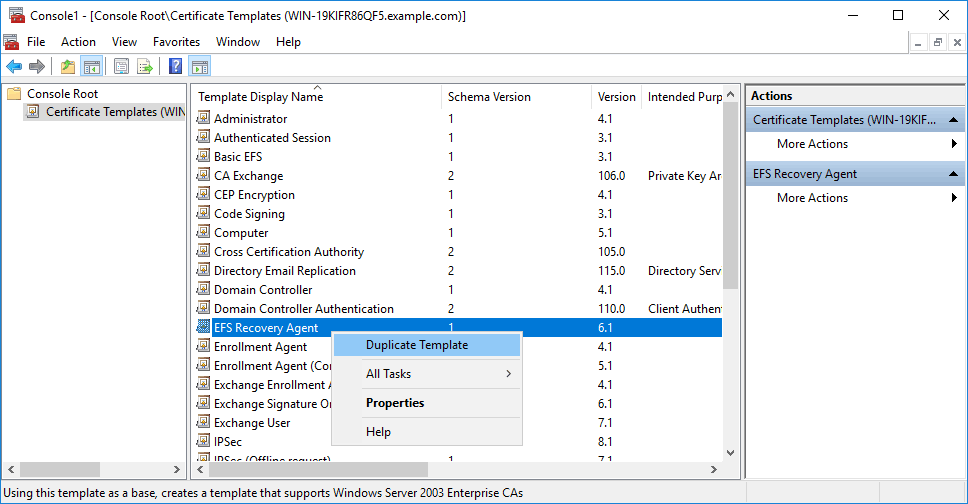This screenshot has height=504, width=968.
Task: Collapse EFS Recovery Agent section in Actions
Action: point(954,174)
